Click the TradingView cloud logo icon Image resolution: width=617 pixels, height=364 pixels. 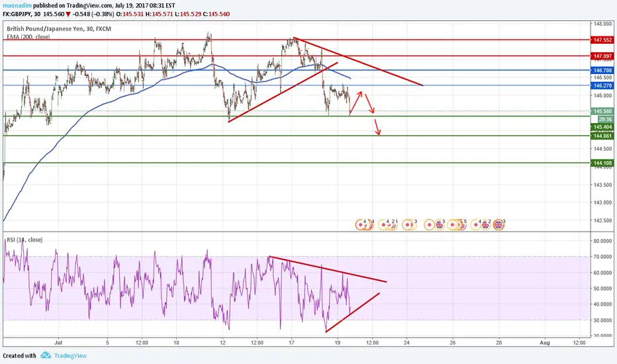click(x=46, y=355)
